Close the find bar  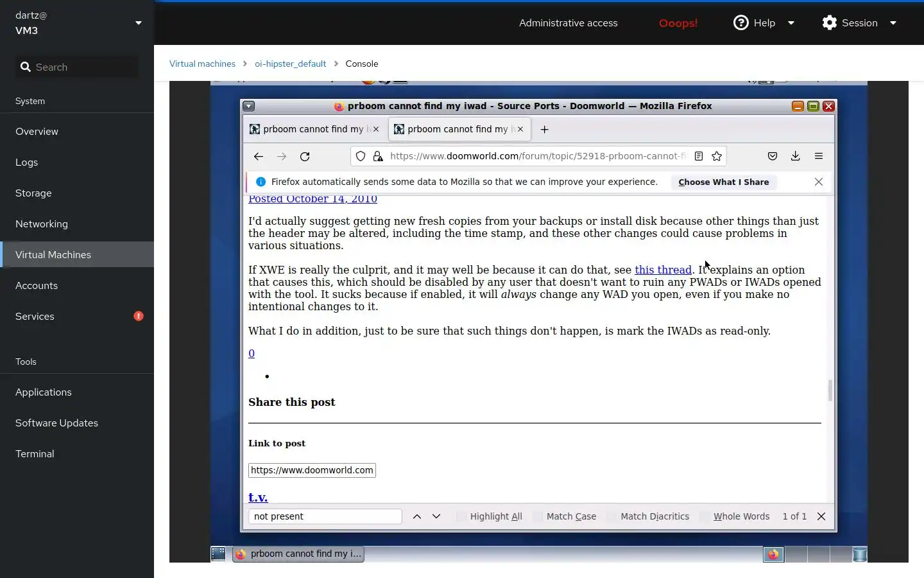821,516
